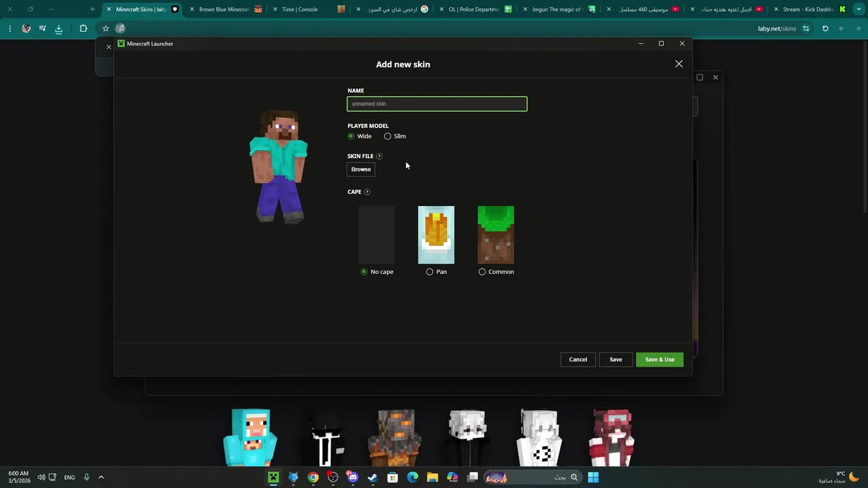Switch to the Minecraft Skins laby tab
This screenshot has height=488, width=868.
(141, 9)
